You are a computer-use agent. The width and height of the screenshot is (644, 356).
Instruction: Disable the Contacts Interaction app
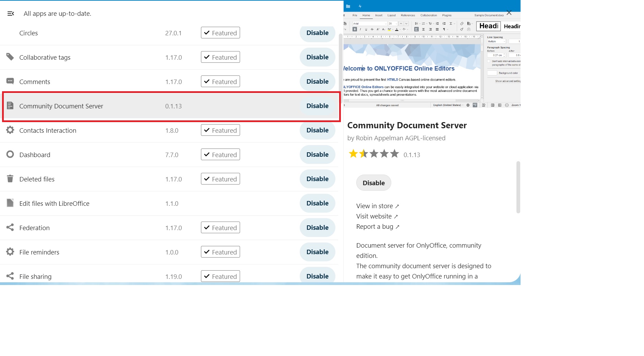click(318, 130)
